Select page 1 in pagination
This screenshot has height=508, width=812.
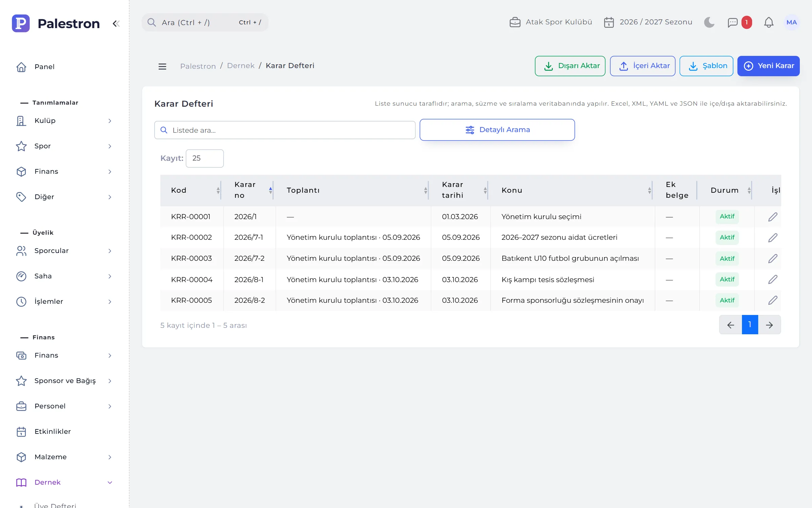pyautogui.click(x=750, y=325)
